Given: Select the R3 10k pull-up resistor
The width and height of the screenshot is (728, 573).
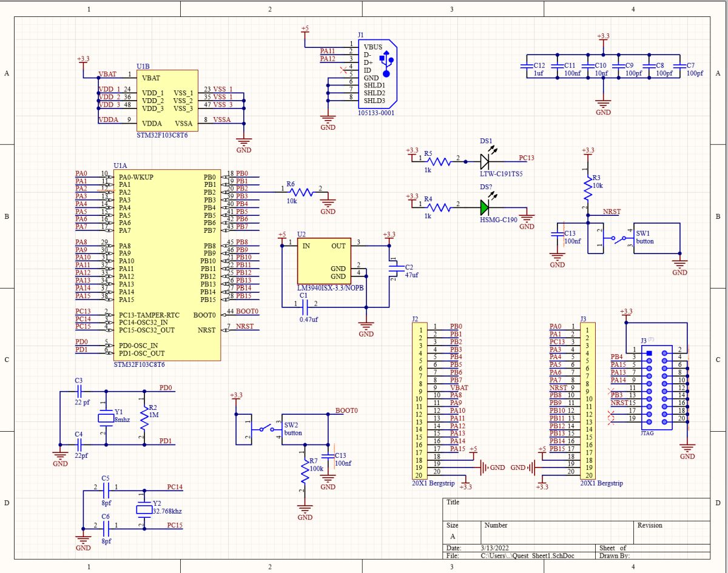Looking at the screenshot, I should (x=587, y=189).
